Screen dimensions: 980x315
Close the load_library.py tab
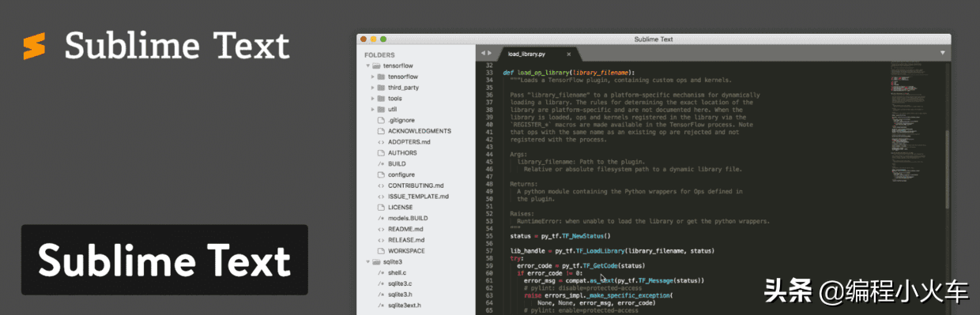click(568, 54)
